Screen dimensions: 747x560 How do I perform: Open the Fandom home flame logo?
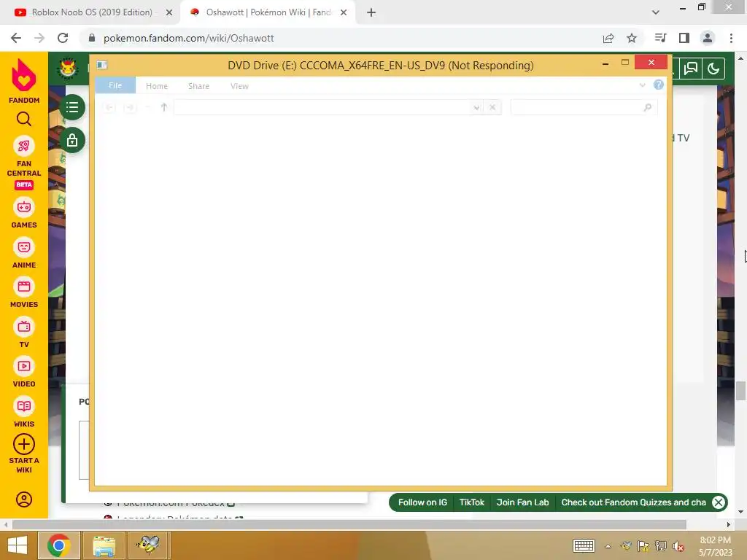24,75
